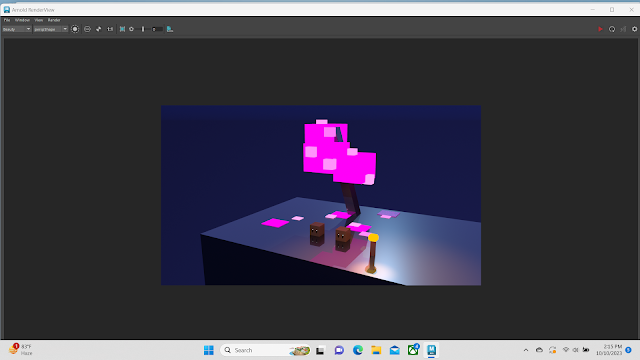Show hidden system tray icons chevron
Screen dimensions: 640x360
pyautogui.click(x=526, y=350)
